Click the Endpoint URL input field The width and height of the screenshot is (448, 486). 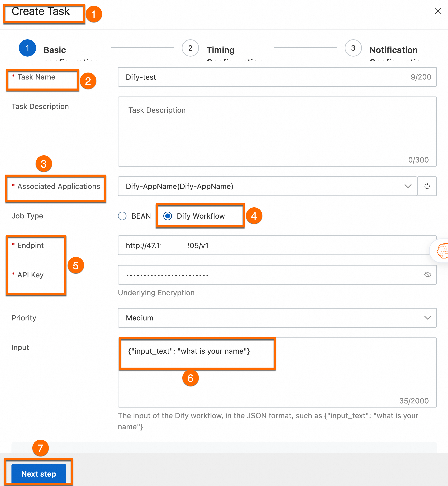tap(267, 245)
